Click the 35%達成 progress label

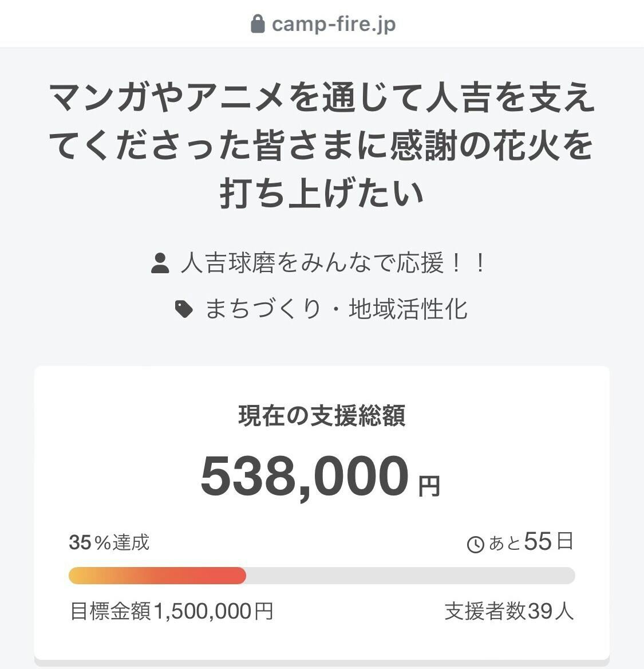(x=109, y=542)
